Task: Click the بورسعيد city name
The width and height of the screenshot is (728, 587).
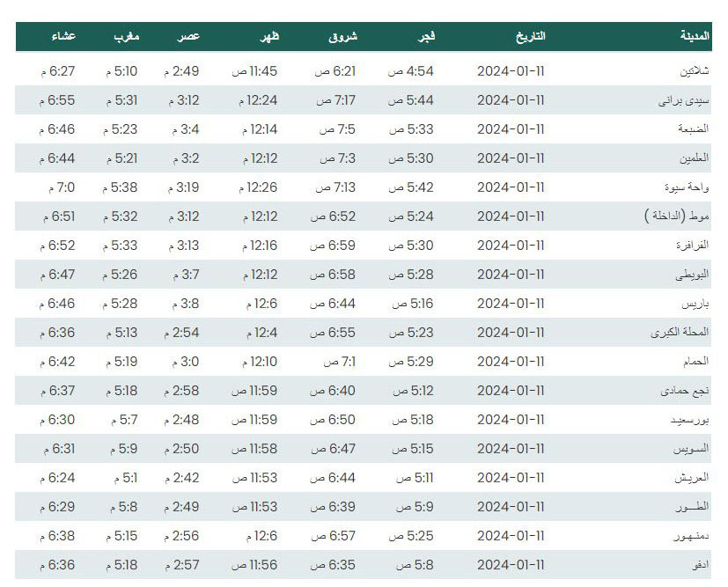Action: (x=690, y=420)
